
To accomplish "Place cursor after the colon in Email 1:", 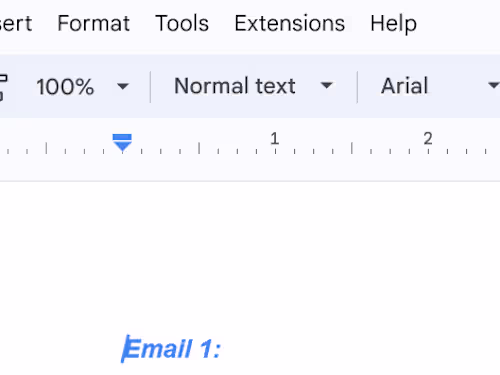I will (221, 349).
